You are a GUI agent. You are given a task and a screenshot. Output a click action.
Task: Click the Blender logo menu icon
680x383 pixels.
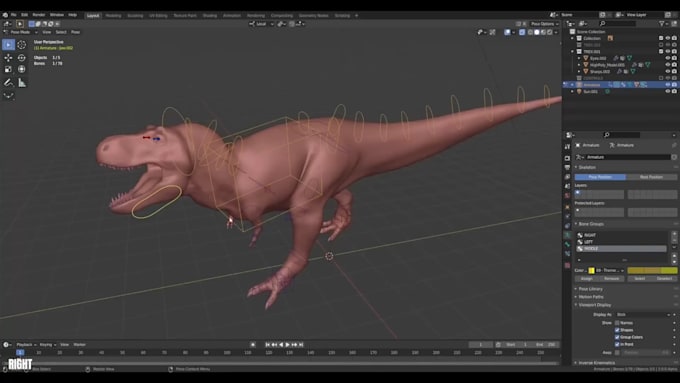point(5,15)
